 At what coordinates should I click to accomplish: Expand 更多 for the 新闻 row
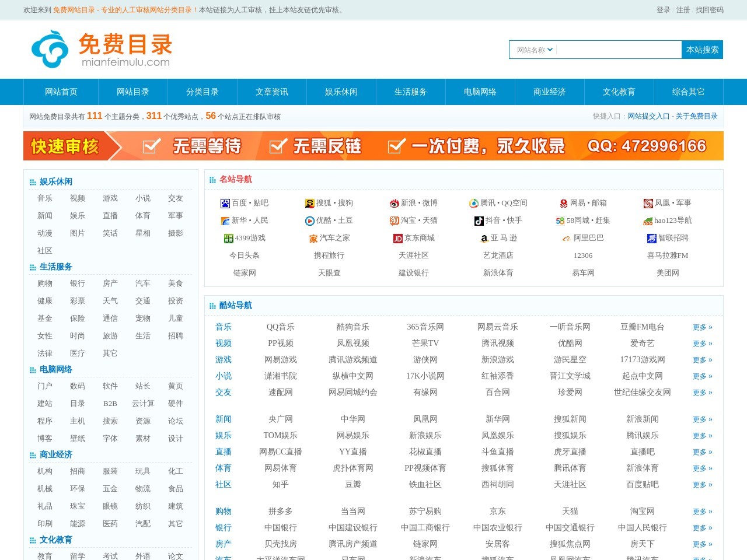point(702,419)
